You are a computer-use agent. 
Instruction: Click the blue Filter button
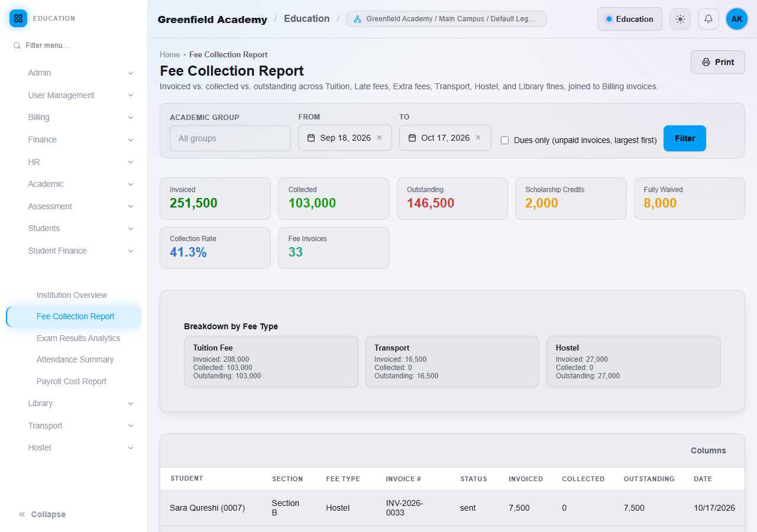[685, 138]
